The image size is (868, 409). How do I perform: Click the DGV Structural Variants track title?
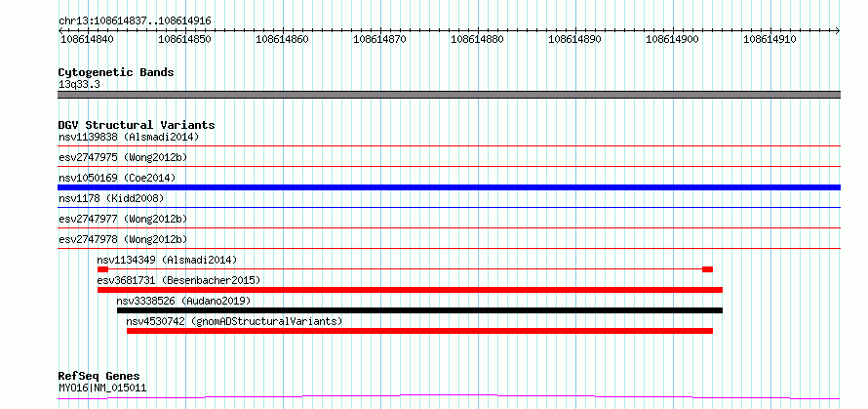tap(137, 125)
